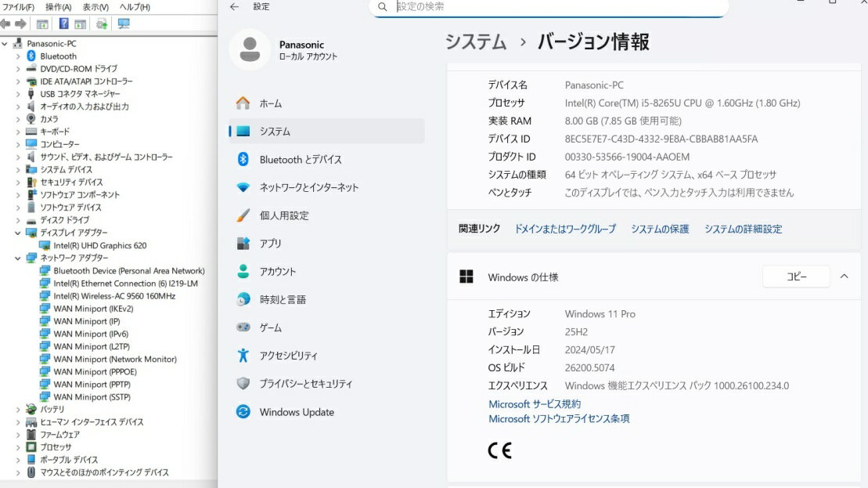868x488 pixels.
Task: Click the back arrow in Settings window
Action: [x=235, y=7]
